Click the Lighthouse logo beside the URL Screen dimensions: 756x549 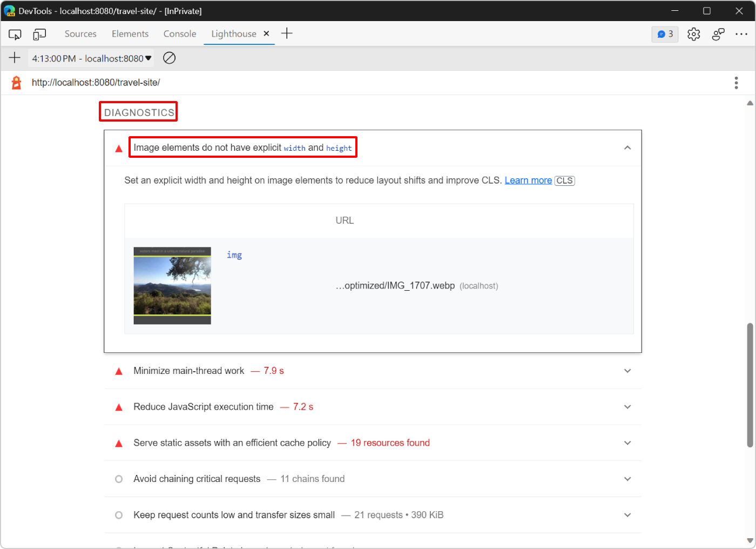16,82
